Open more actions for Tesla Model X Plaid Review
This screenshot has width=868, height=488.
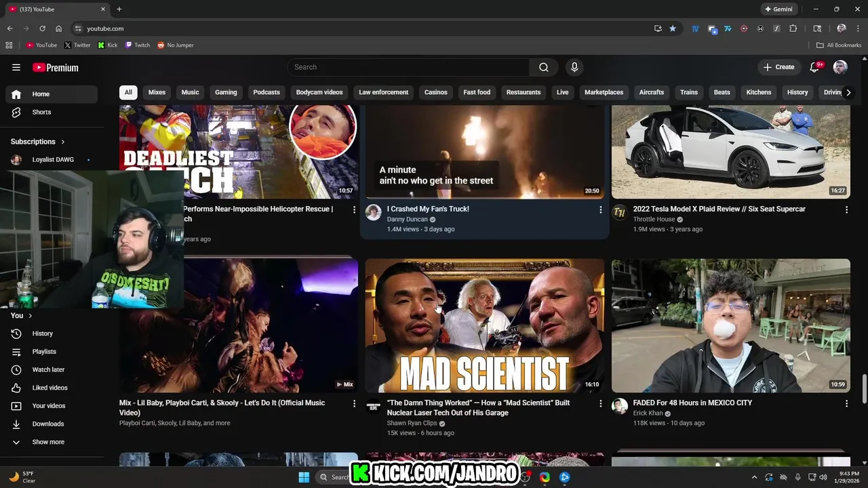[x=846, y=210]
